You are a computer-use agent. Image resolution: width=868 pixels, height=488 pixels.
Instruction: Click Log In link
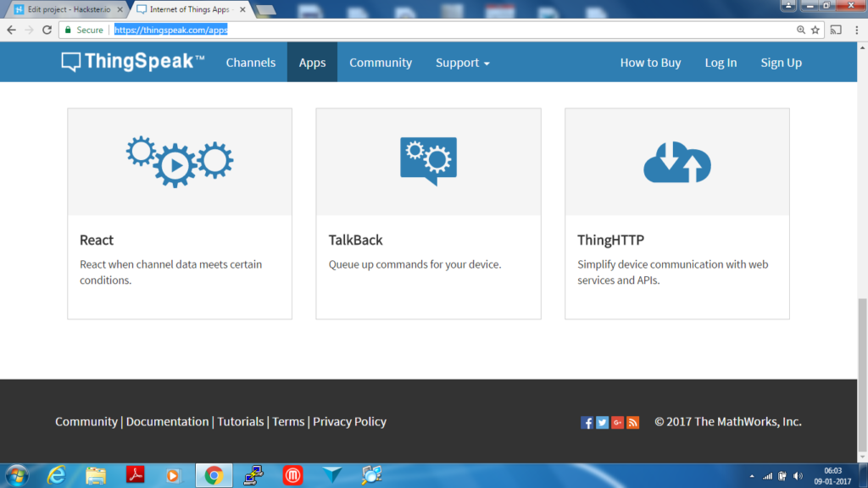pos(721,63)
